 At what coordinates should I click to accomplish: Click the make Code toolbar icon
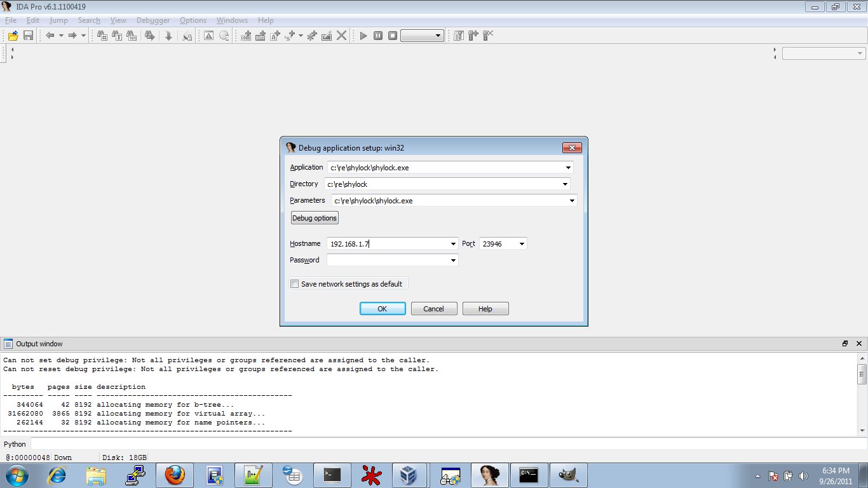tap(246, 36)
